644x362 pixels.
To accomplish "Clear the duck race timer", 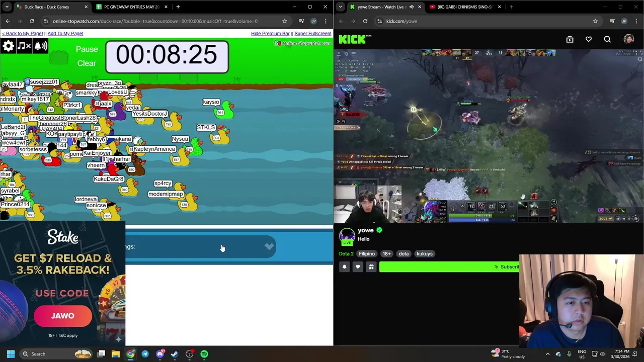I will click(87, 63).
